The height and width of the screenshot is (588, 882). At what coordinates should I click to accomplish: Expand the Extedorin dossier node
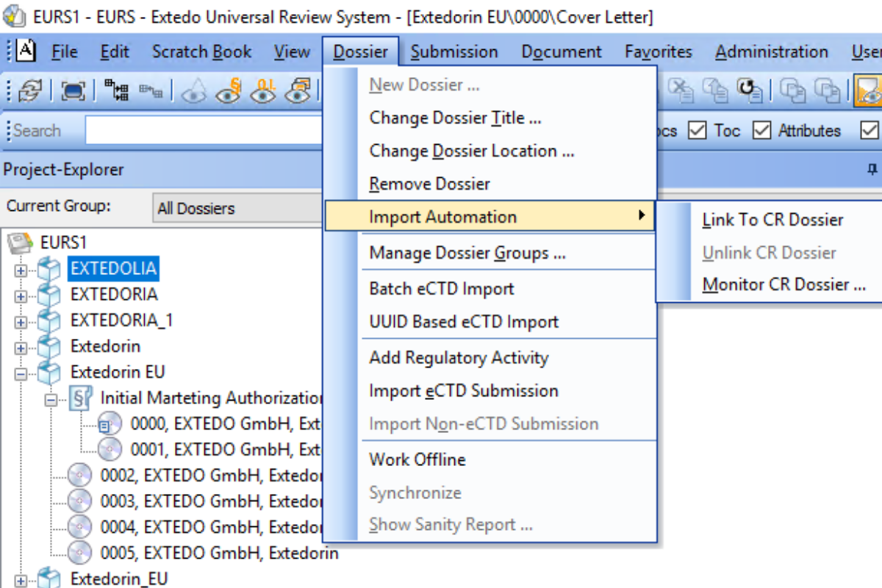pyautogui.click(x=20, y=348)
